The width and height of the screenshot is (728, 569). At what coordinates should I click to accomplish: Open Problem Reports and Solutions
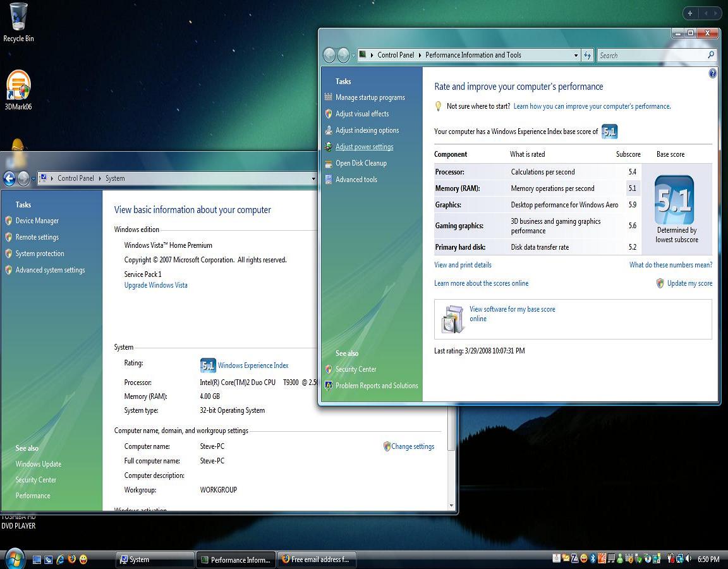tap(377, 386)
